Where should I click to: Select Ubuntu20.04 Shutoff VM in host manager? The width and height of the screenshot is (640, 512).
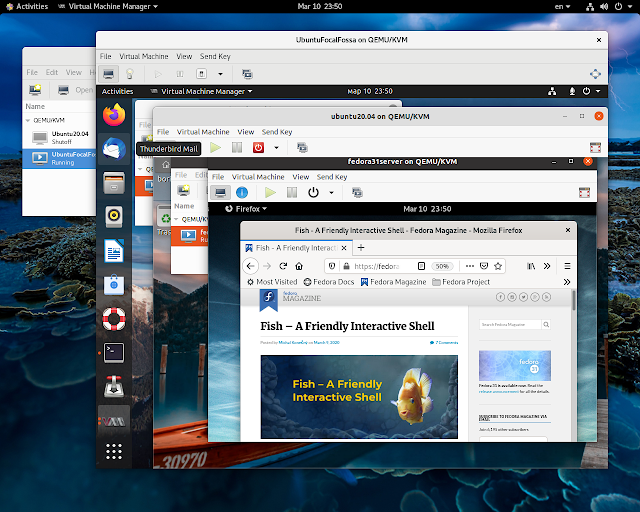click(59, 138)
